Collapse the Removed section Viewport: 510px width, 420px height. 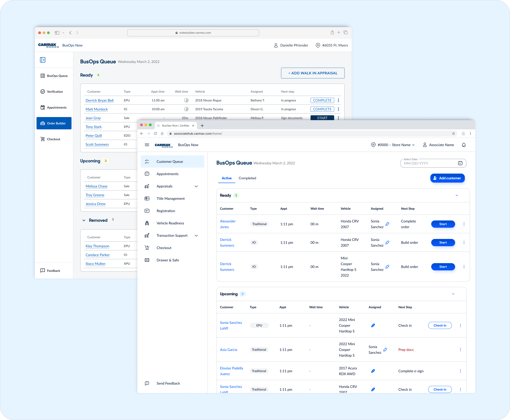[x=84, y=220]
